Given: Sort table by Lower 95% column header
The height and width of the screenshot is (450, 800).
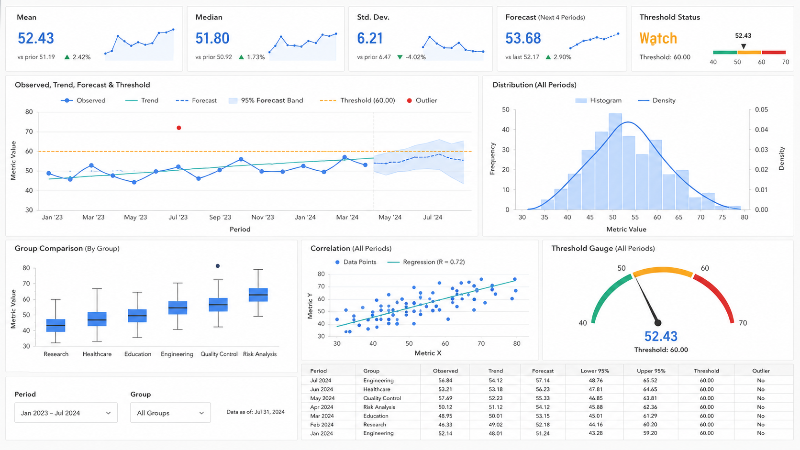Looking at the screenshot, I should pos(595,371).
